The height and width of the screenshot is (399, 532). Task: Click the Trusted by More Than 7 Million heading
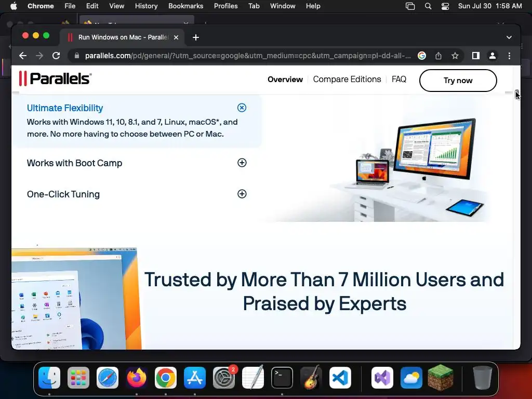point(324,291)
